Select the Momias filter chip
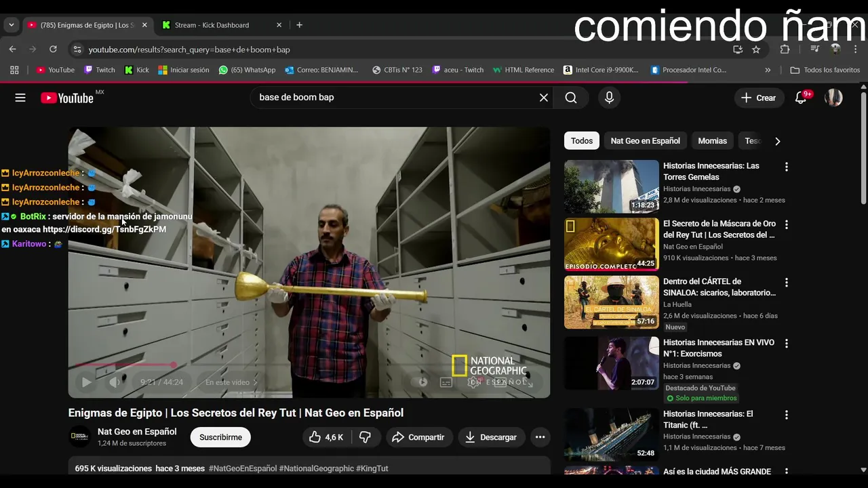Image resolution: width=868 pixels, height=488 pixels. 712,141
